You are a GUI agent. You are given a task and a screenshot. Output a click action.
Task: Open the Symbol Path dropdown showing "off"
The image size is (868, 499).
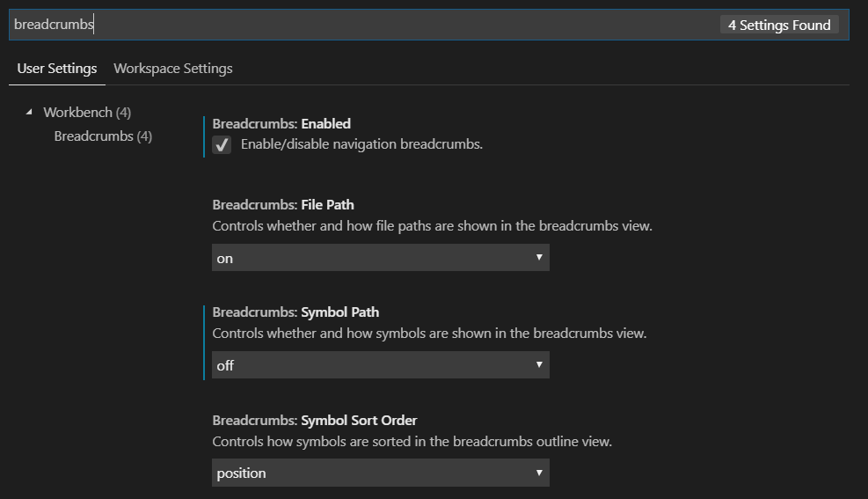pyautogui.click(x=380, y=365)
